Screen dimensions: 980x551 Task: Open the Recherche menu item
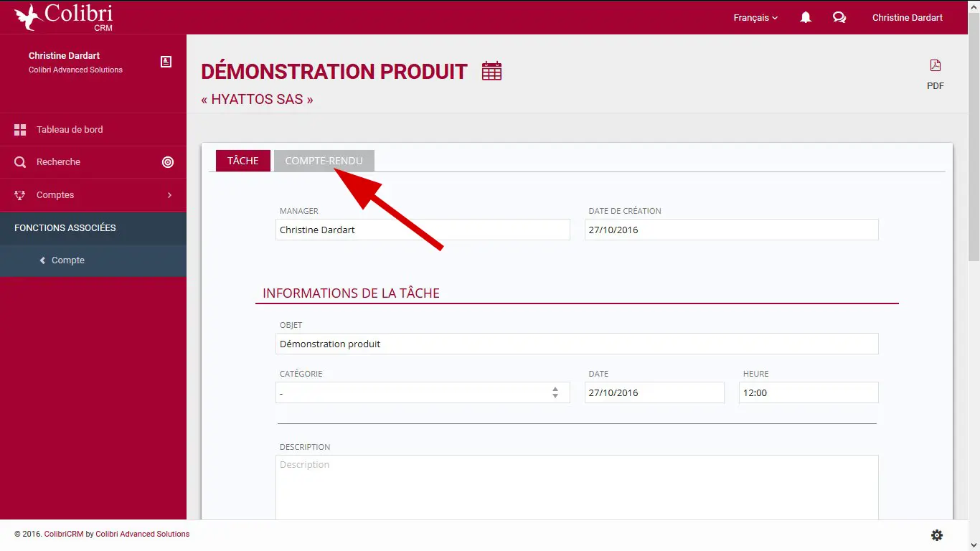tap(93, 162)
